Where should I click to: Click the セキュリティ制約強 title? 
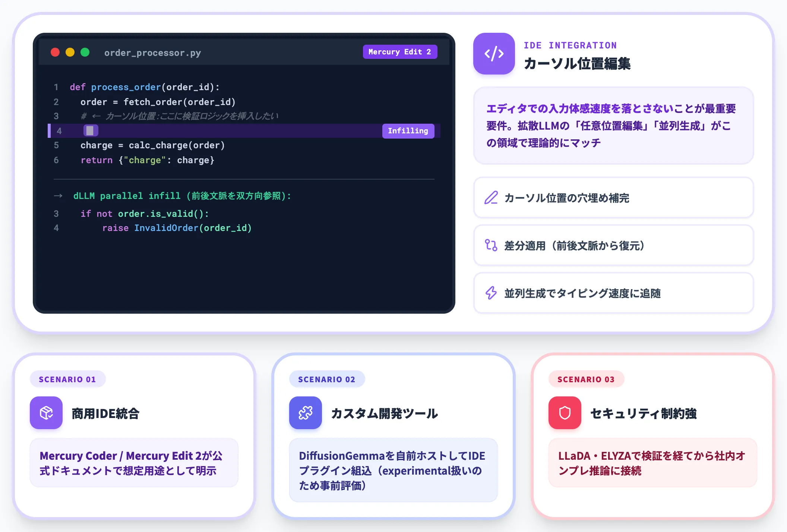(x=644, y=414)
